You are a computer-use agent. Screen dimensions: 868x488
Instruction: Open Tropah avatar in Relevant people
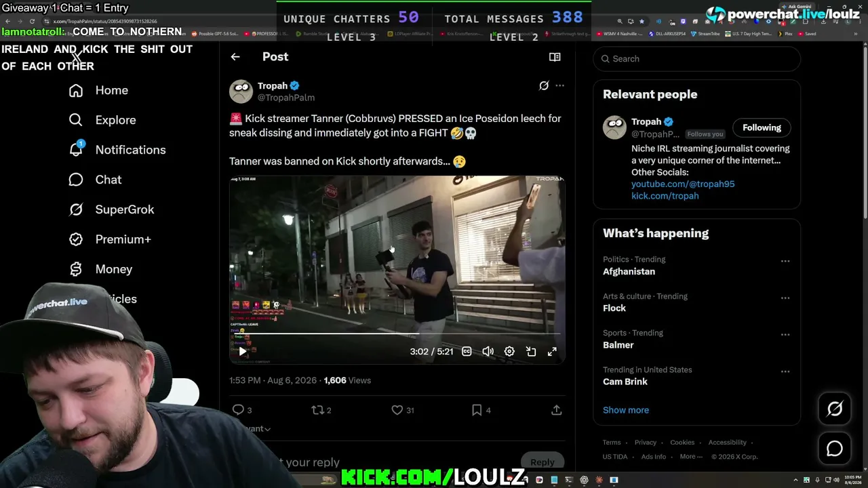[614, 127]
